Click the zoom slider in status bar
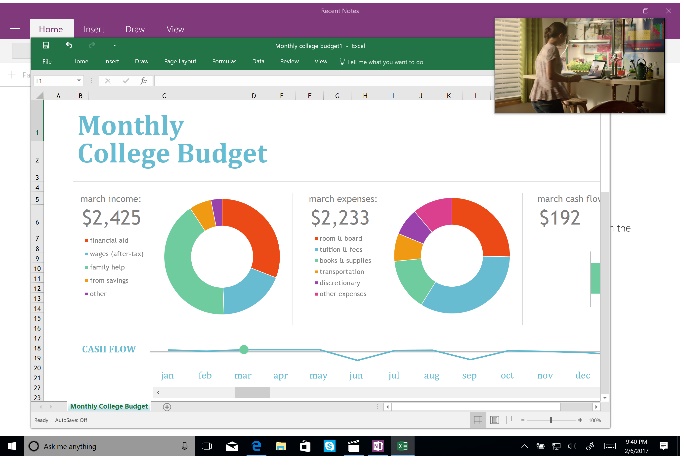 550,420
